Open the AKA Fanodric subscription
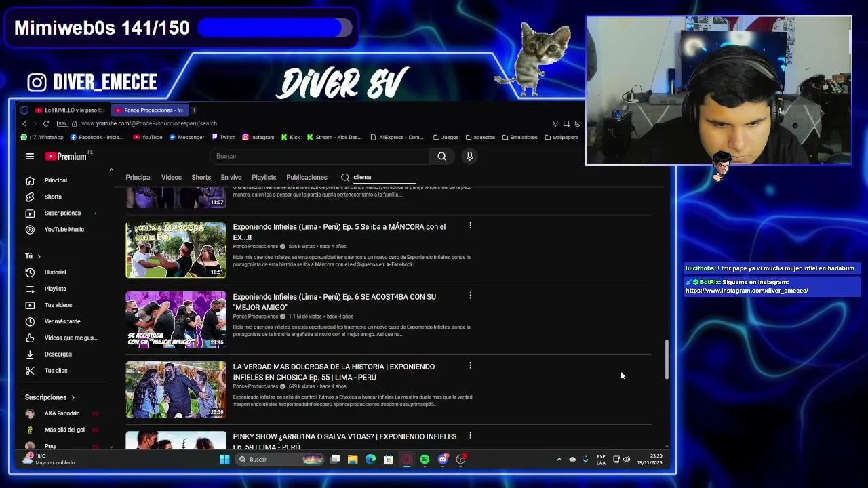Screen dimensions: 868x488 tap(62, 413)
